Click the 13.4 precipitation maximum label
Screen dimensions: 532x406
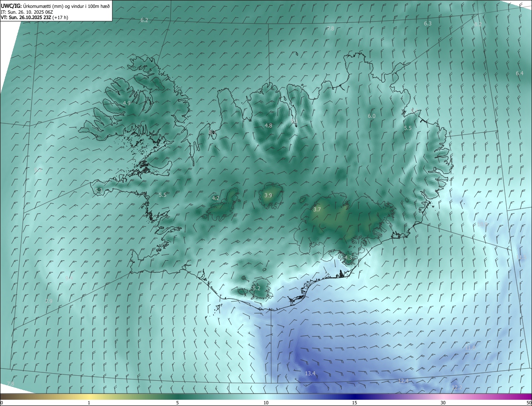(310, 374)
